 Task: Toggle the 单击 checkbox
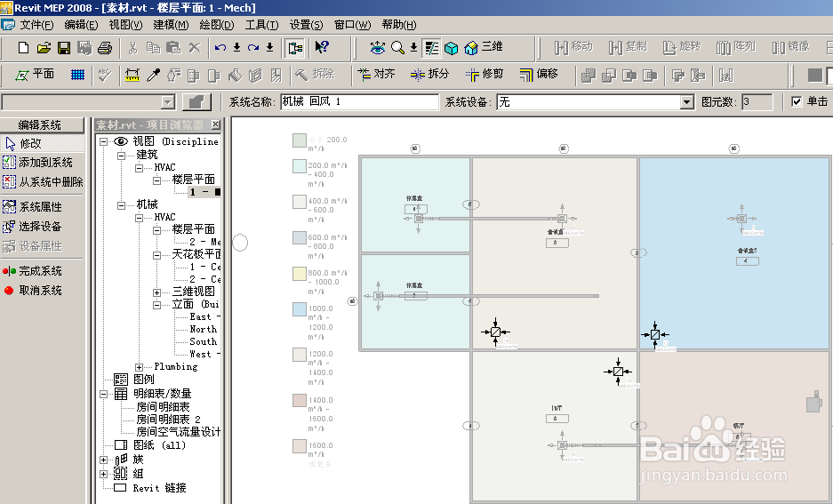coord(797,101)
